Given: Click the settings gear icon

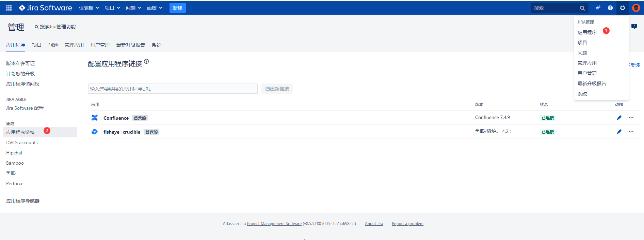Looking at the screenshot, I should click(x=623, y=8).
